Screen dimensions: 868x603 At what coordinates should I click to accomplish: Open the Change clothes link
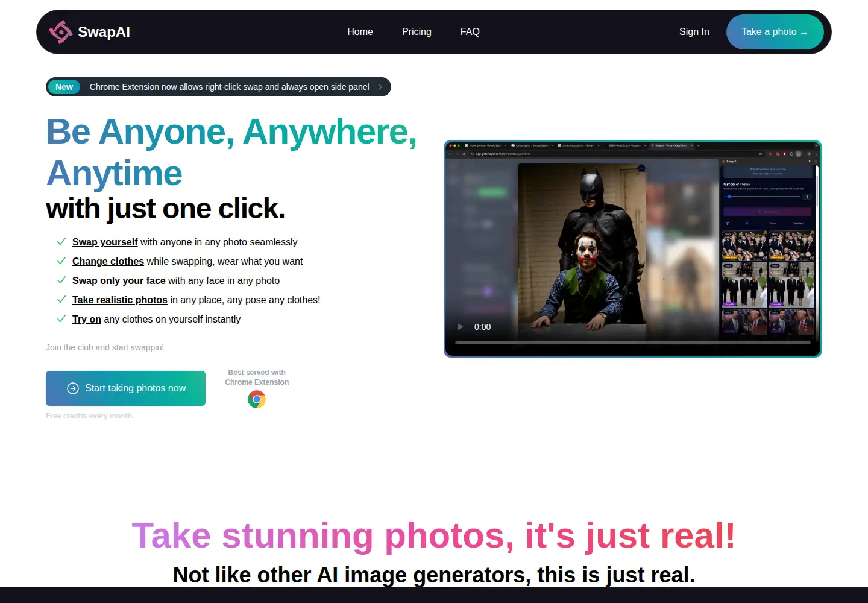coord(108,261)
